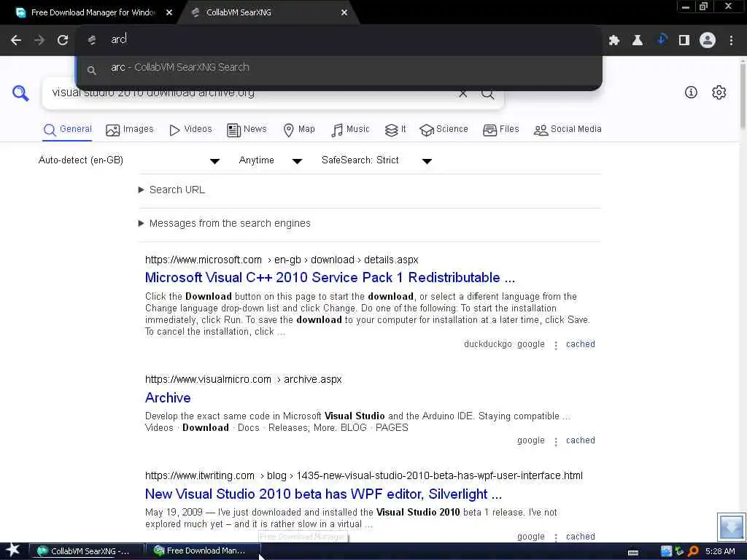The width and height of the screenshot is (747, 560).
Task: Click the SearXNG magnifier logo
Action: [x=20, y=93]
